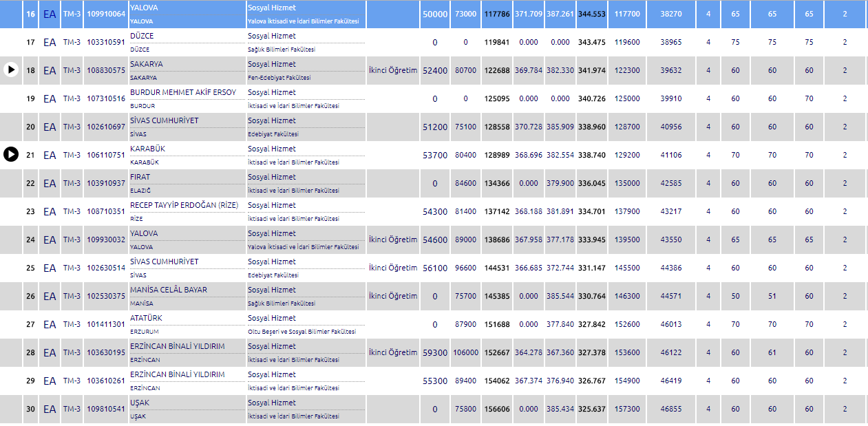
Task: Open Sosyal Hizmet program of FIRAT university
Action: click(x=271, y=177)
